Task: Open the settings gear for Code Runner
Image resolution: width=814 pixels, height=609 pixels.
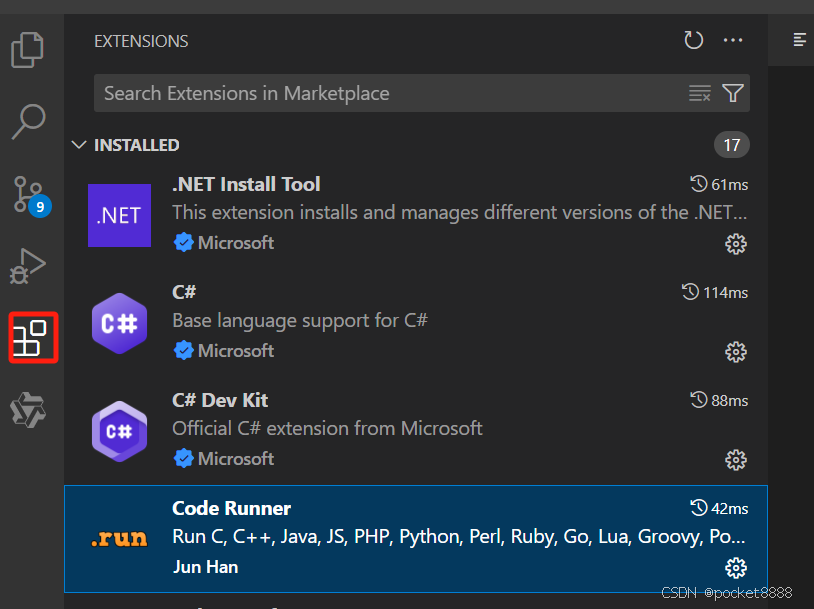Action: (736, 568)
